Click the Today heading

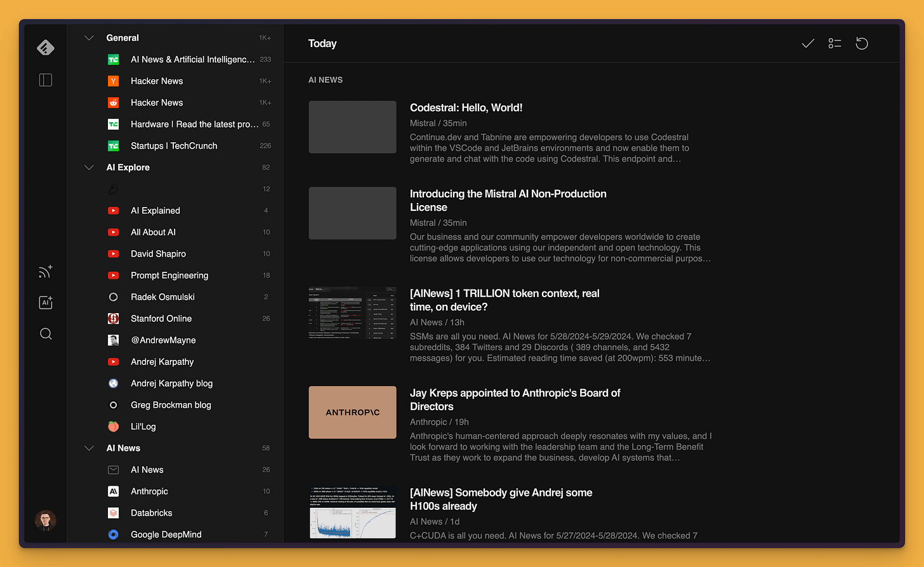click(x=322, y=44)
